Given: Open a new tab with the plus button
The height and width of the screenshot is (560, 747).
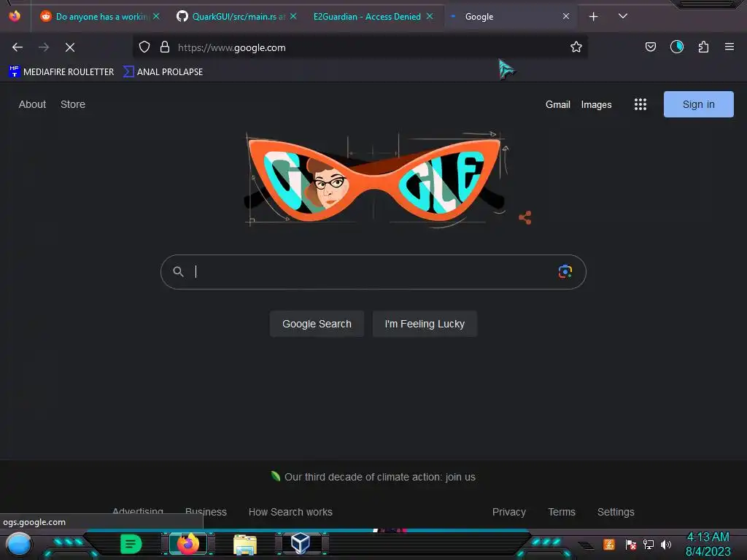Looking at the screenshot, I should (x=594, y=17).
